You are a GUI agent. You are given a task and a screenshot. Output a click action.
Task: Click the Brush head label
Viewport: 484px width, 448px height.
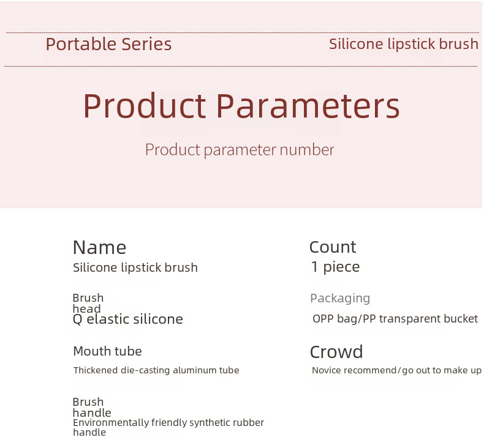pos(88,303)
